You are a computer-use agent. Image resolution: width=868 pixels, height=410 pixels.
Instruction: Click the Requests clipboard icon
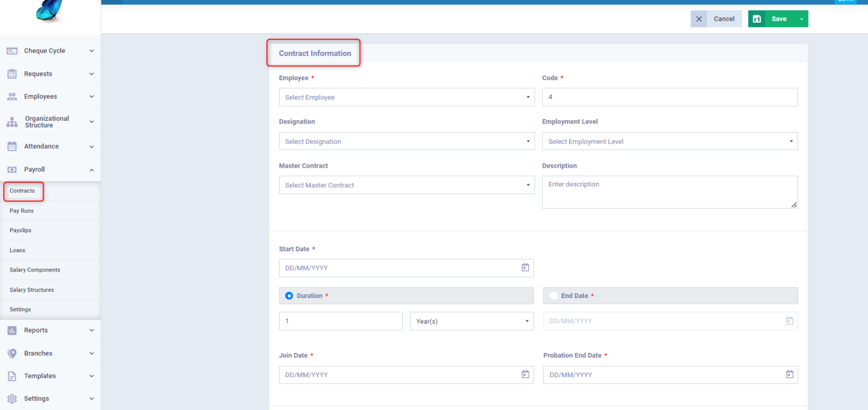pos(12,74)
